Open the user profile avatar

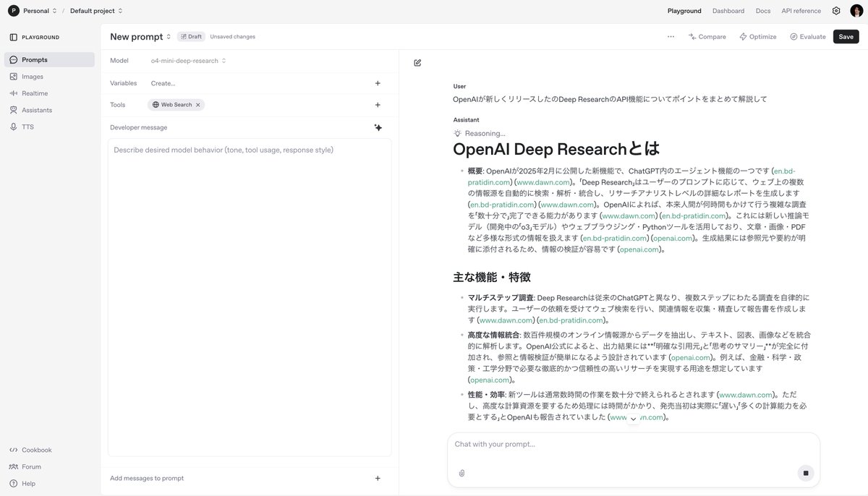(856, 11)
